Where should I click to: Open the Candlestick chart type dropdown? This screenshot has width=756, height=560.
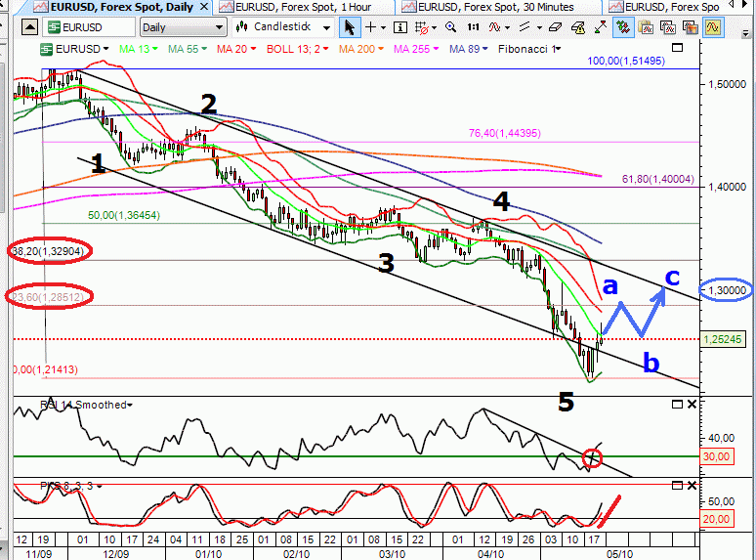click(282, 27)
